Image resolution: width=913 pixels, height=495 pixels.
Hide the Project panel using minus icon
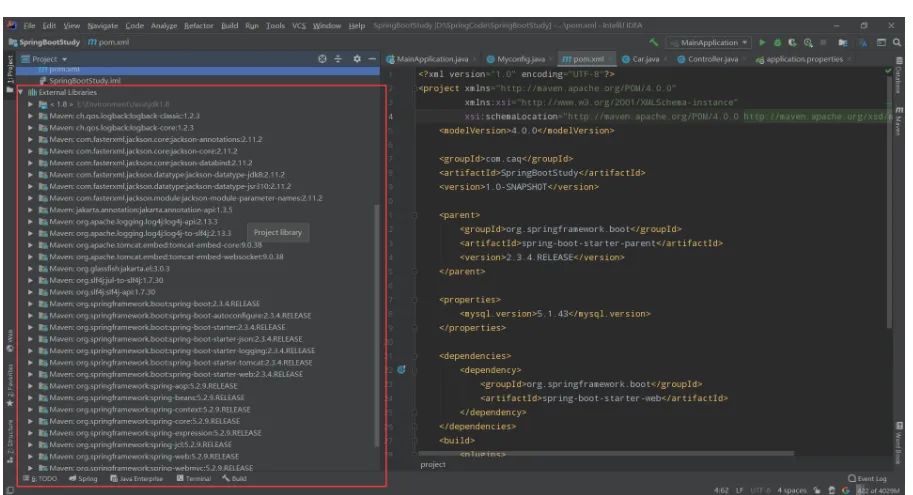coord(372,59)
